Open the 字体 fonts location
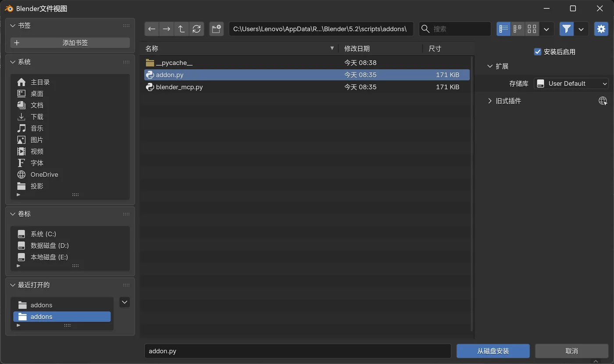 (70, 163)
